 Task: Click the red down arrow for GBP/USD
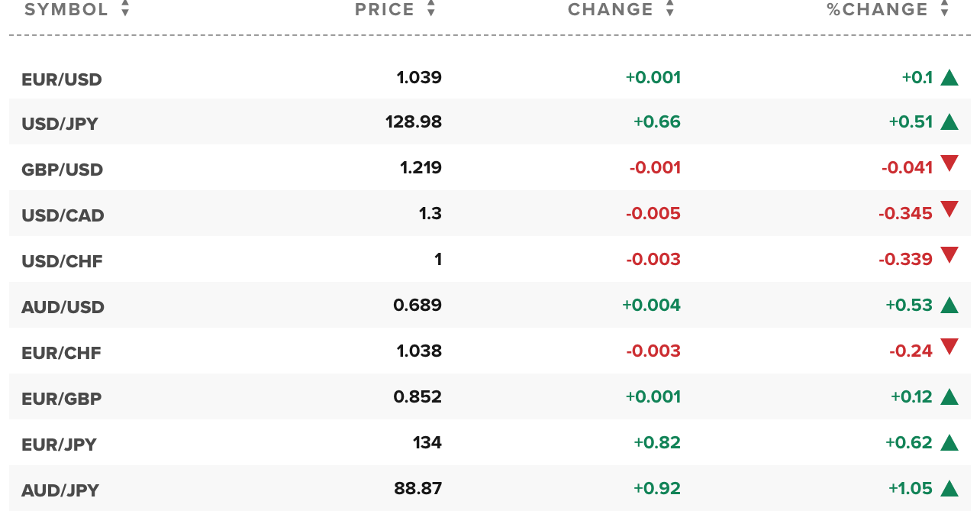[x=949, y=163]
